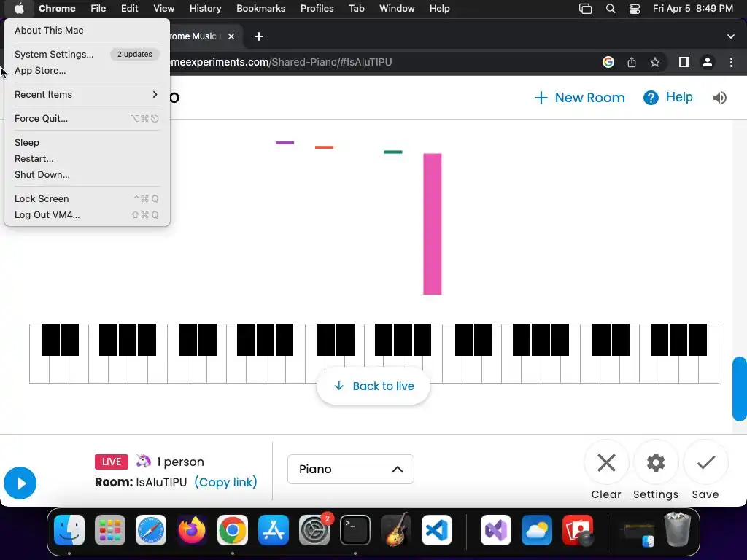The height and width of the screenshot is (560, 747).
Task: Open Spotlight search in menu bar
Action: [x=611, y=9]
